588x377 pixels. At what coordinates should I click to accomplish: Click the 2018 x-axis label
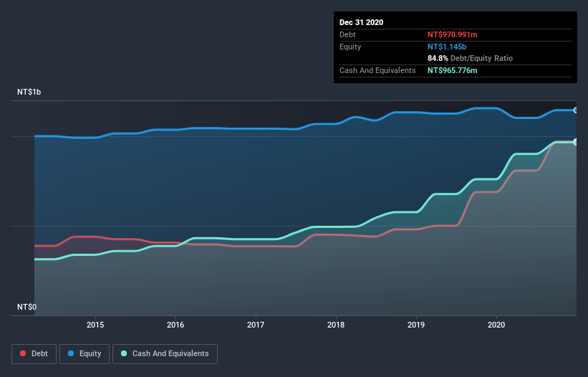pos(336,325)
